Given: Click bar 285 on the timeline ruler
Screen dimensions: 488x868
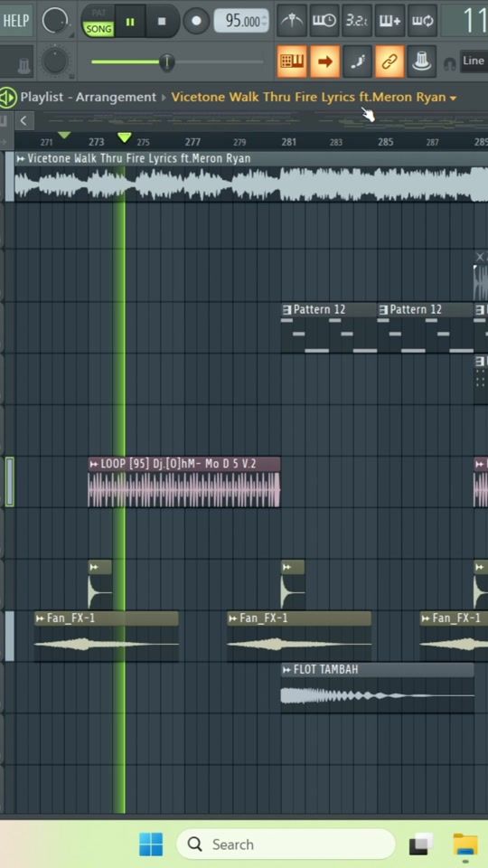Looking at the screenshot, I should pos(386,142).
